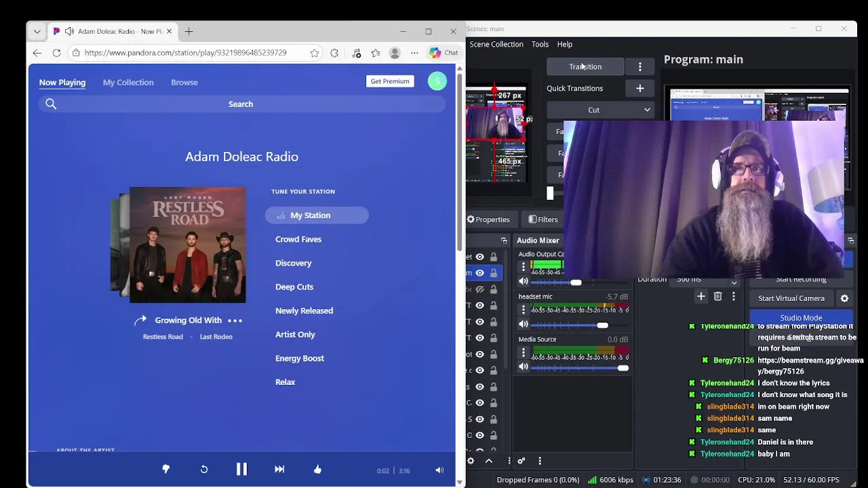
Task: Open the browser profile icon
Action: click(395, 53)
